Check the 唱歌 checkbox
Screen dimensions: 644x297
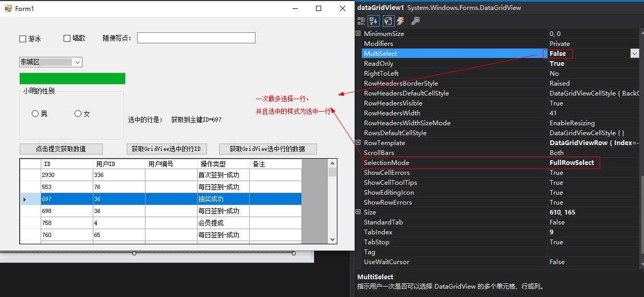pyautogui.click(x=67, y=38)
